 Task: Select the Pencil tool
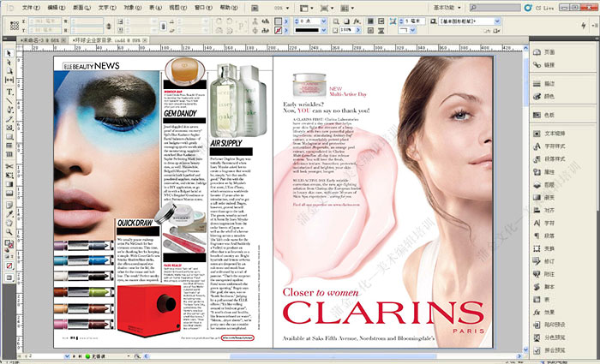tap(9, 119)
